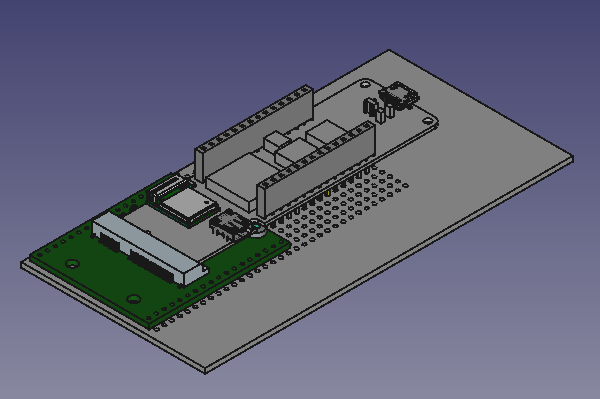Image resolution: width=600 pixels, height=399 pixels.
Task: Click the mounting hole near the green board's left corner
Action: point(72,263)
